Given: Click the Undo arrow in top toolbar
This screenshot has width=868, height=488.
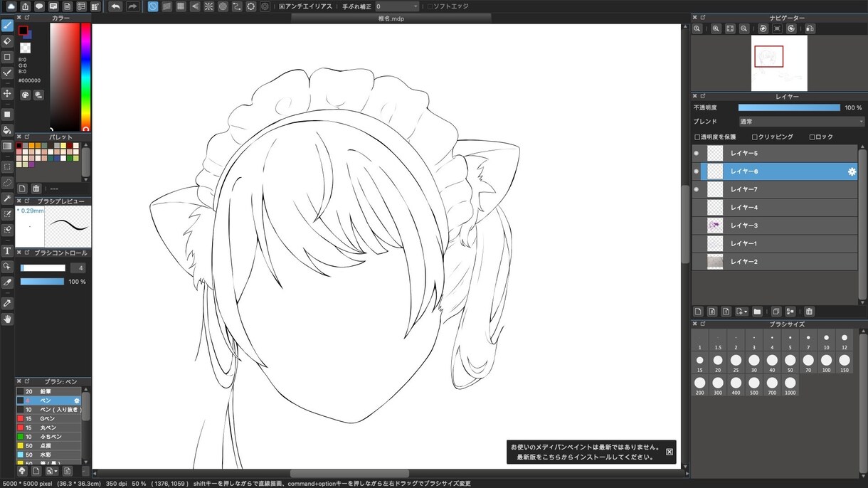Looking at the screenshot, I should coord(115,6).
